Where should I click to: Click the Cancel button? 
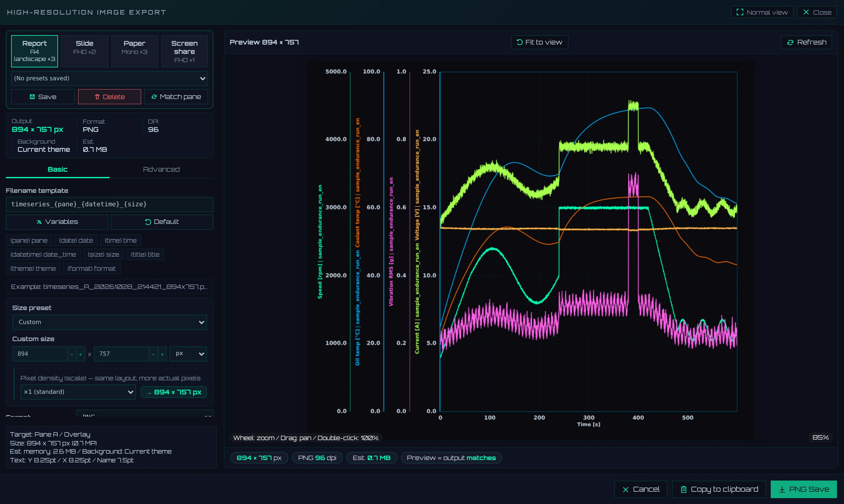tap(641, 489)
